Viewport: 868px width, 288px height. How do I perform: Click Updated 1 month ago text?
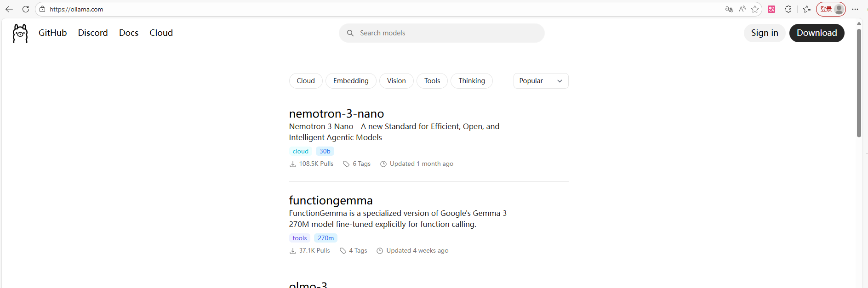click(x=422, y=164)
